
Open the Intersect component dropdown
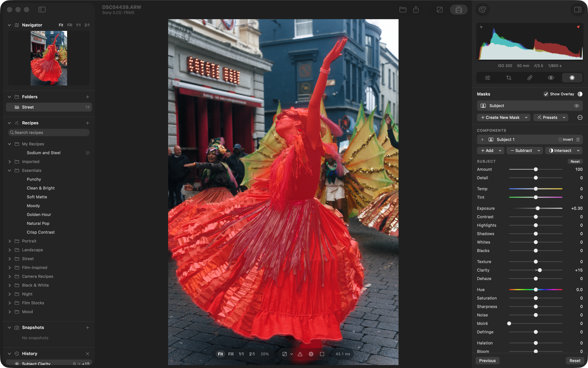pos(564,151)
